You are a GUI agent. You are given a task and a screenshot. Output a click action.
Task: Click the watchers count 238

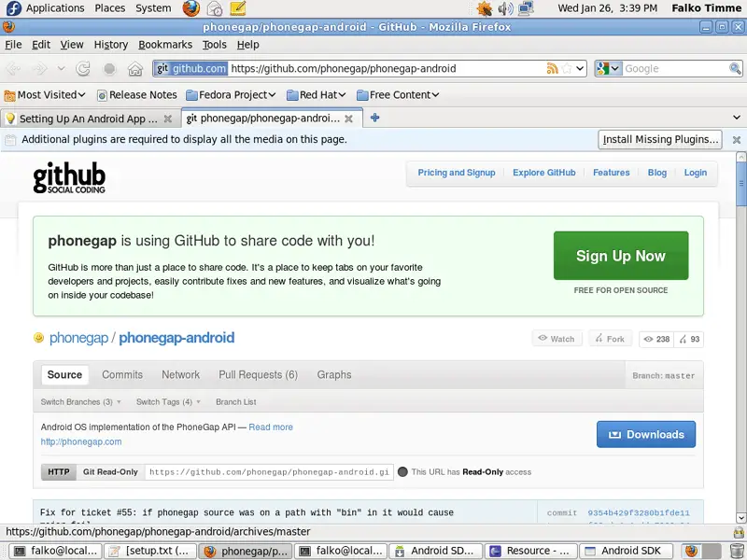[x=657, y=339]
